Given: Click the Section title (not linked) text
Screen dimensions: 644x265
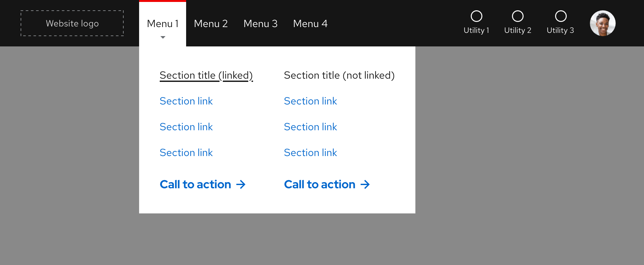Looking at the screenshot, I should (x=339, y=75).
